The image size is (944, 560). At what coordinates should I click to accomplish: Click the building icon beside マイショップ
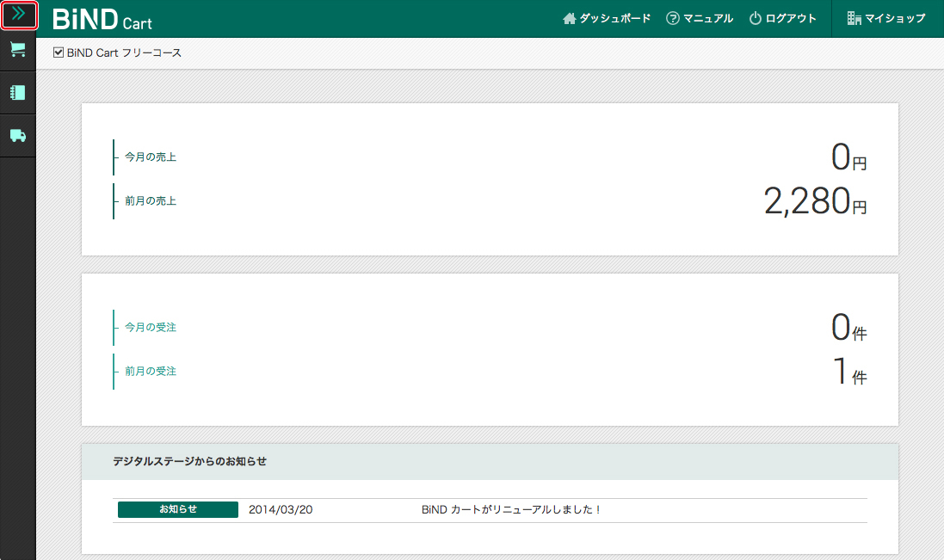(855, 19)
